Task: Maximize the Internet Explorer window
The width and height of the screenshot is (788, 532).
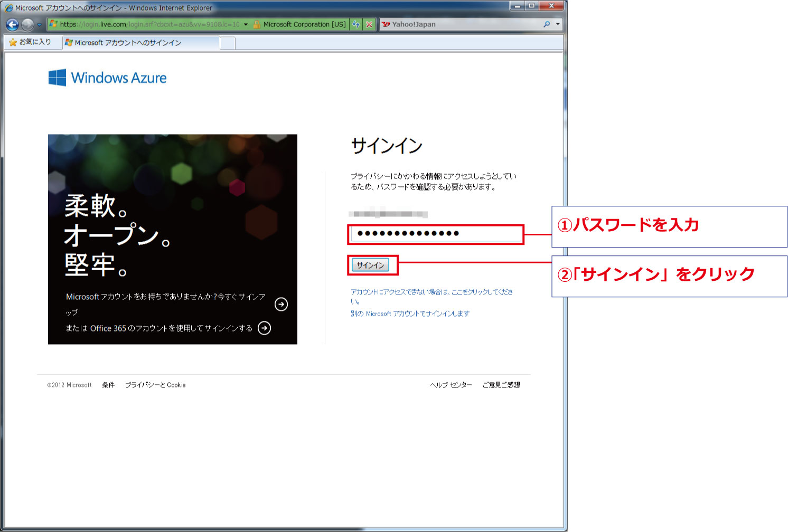Action: (532, 6)
